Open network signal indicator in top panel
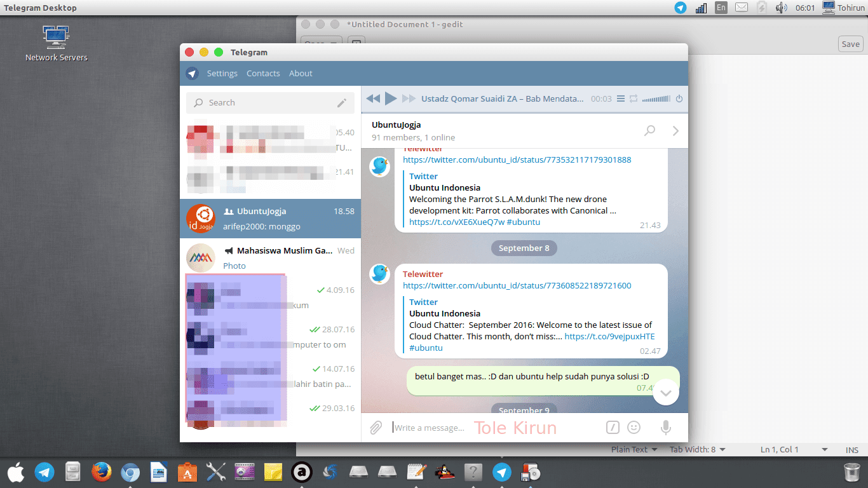Screen dimensions: 868x488 [x=701, y=8]
